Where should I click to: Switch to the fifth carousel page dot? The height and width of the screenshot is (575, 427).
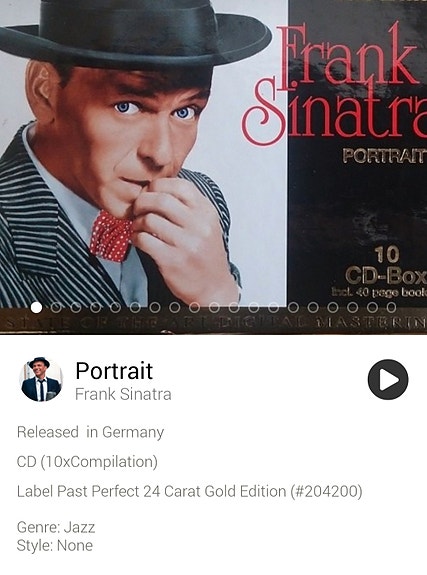click(x=115, y=307)
